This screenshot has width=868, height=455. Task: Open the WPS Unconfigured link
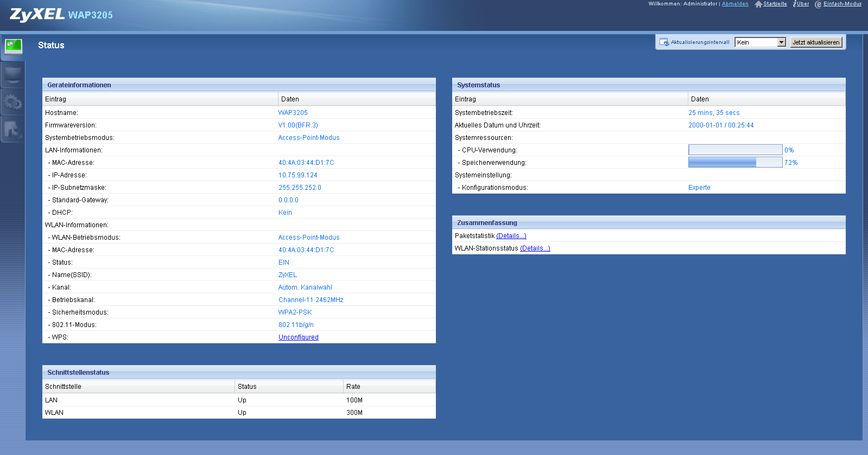pos(299,337)
